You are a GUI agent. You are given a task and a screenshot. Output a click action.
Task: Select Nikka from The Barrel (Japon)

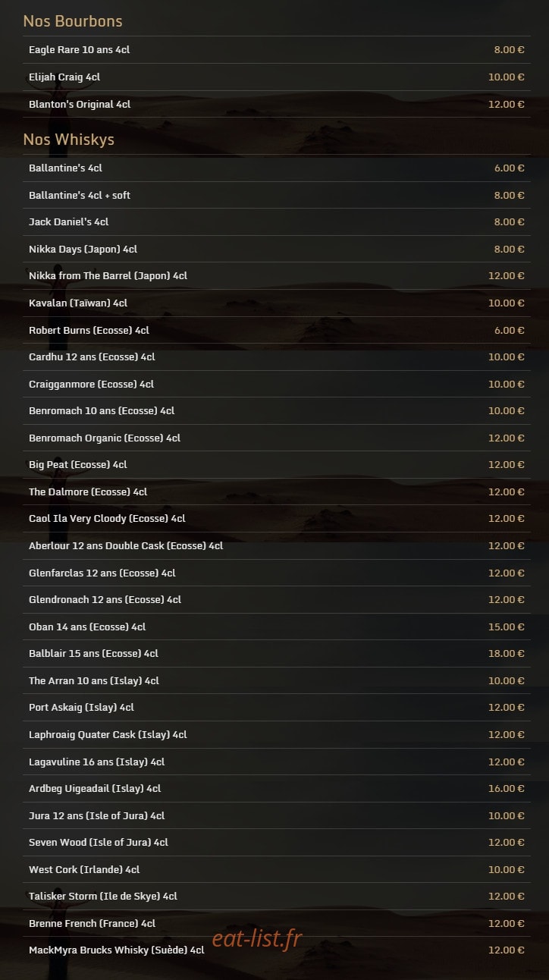(277, 276)
